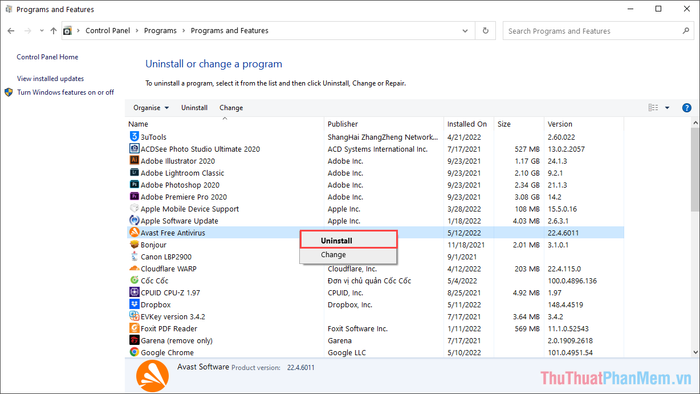Screen dimensions: 700x394
Task: Click the Cốc Cốc browser icon
Action: click(134, 280)
